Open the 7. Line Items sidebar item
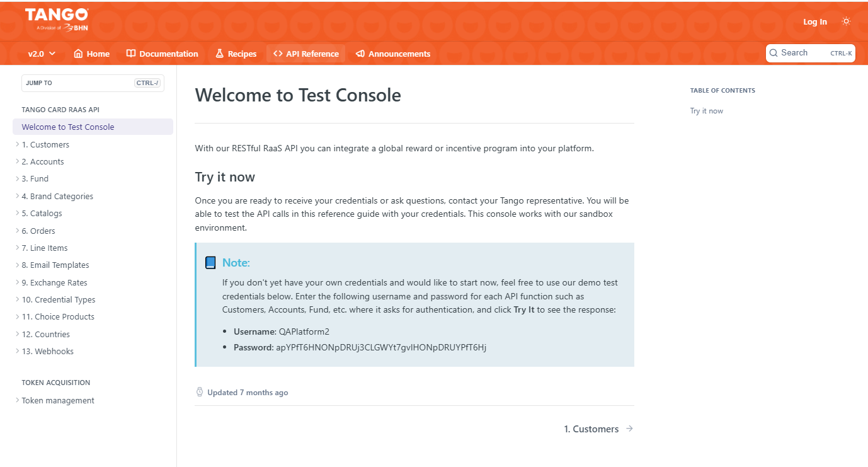 (x=45, y=248)
